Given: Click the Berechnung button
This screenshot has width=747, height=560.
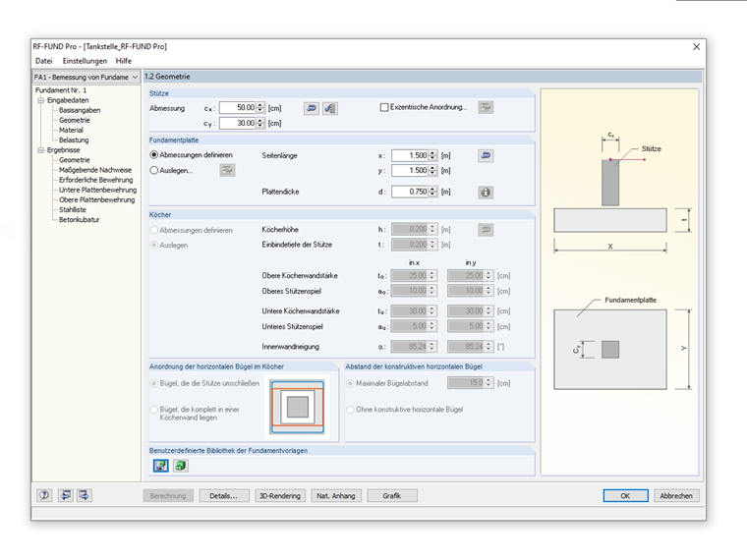Looking at the screenshot, I should 168,496.
